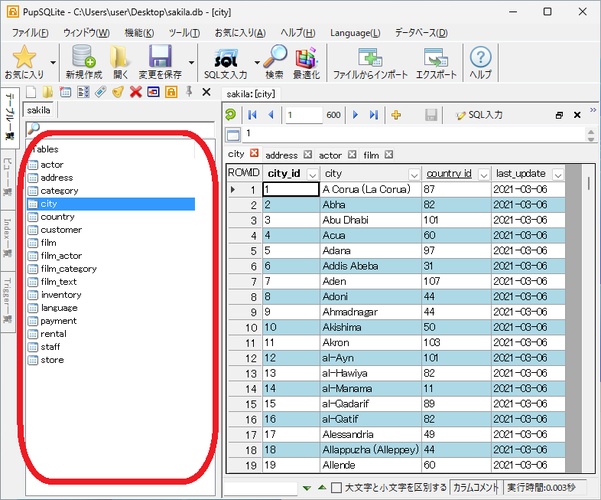
Task: Close the city tab
Action: 254,153
